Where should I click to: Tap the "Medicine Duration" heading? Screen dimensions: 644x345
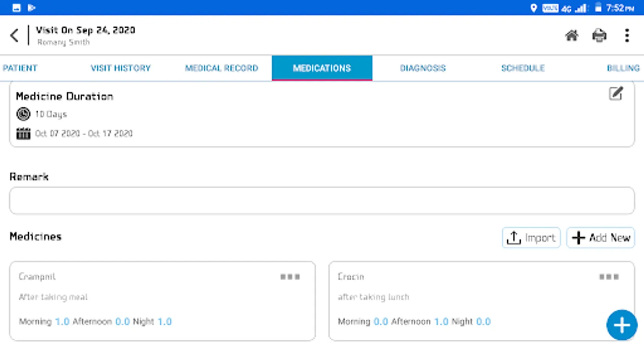[x=65, y=96]
